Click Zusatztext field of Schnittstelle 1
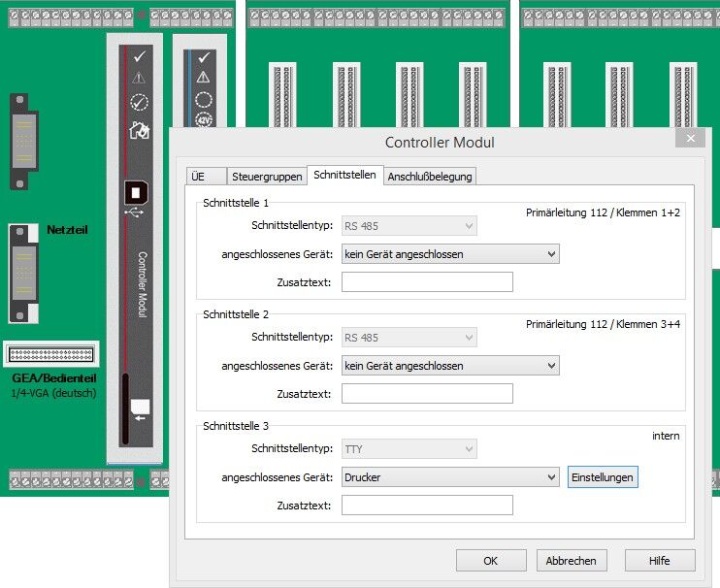This screenshot has height=588, width=720. point(427,281)
